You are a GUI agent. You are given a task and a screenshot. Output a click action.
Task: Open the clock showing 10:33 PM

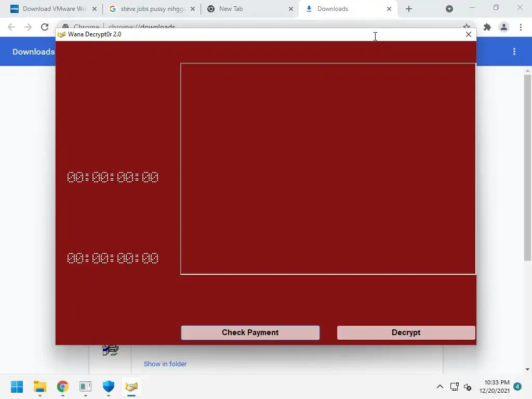pyautogui.click(x=495, y=387)
